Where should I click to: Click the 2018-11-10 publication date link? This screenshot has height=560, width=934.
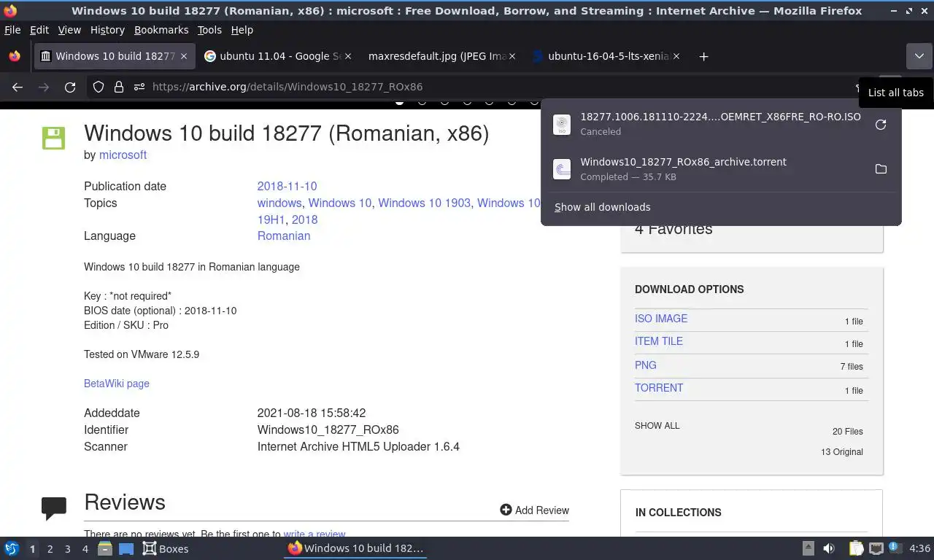coord(287,186)
